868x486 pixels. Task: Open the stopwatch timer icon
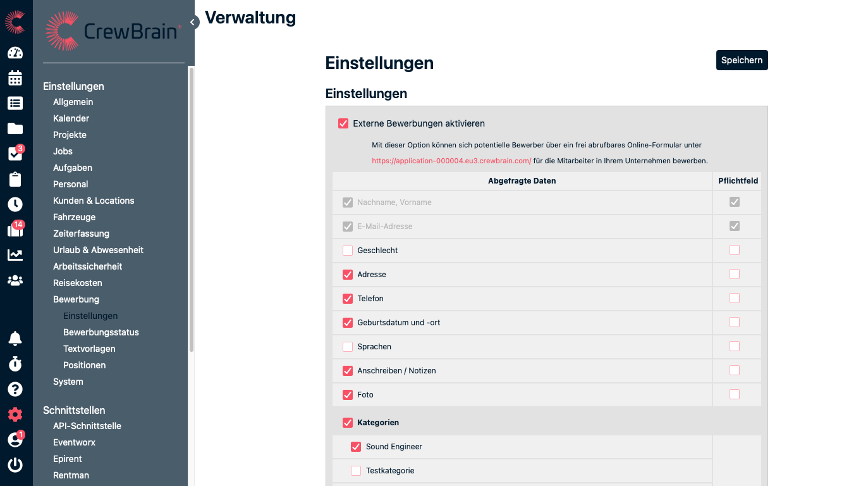pos(15,364)
